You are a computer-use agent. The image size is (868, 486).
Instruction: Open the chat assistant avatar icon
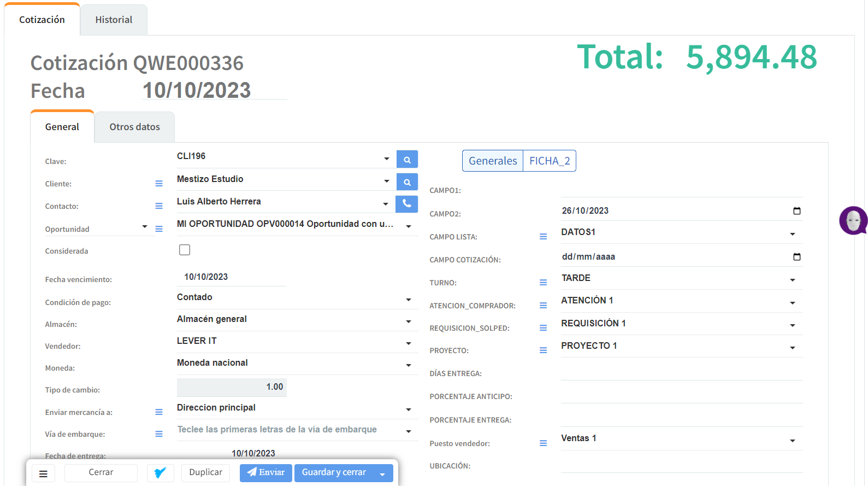click(x=853, y=220)
